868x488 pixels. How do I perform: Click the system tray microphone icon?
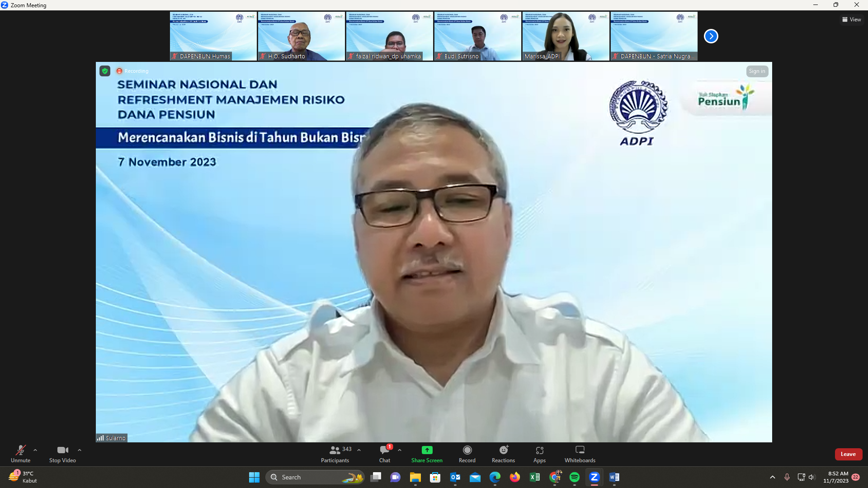click(x=787, y=477)
